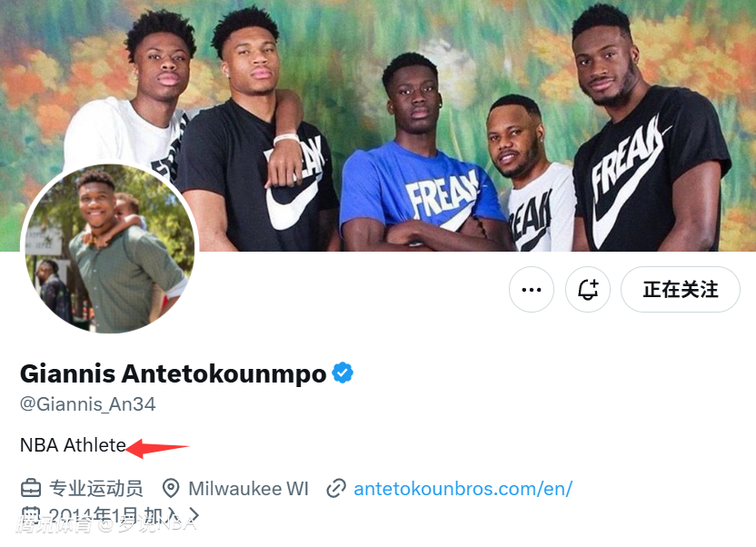
Task: Click the @Giannis_An34 handle
Action: click(88, 404)
